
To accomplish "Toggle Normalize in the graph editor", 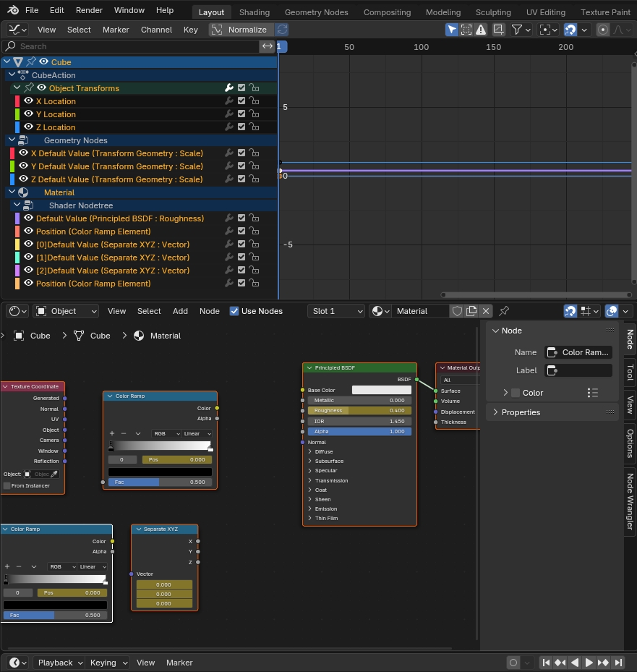I will point(241,30).
